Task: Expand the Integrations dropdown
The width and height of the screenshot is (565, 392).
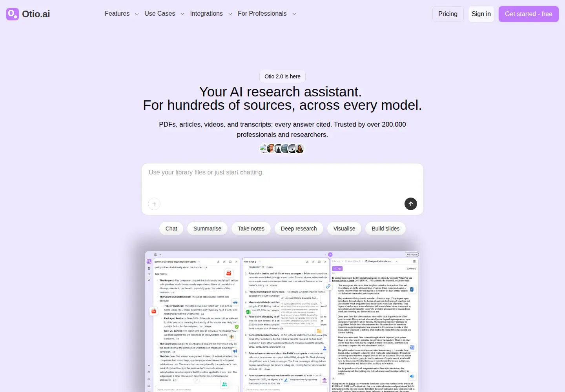Action: tap(211, 14)
